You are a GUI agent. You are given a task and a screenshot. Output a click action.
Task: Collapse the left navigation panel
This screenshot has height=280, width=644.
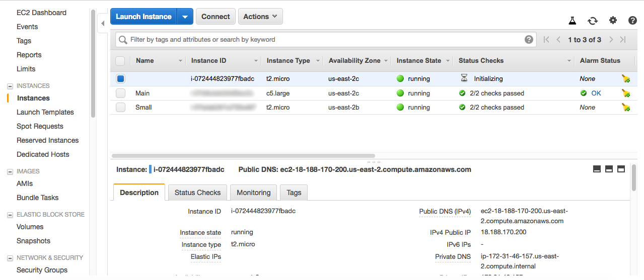click(x=103, y=23)
